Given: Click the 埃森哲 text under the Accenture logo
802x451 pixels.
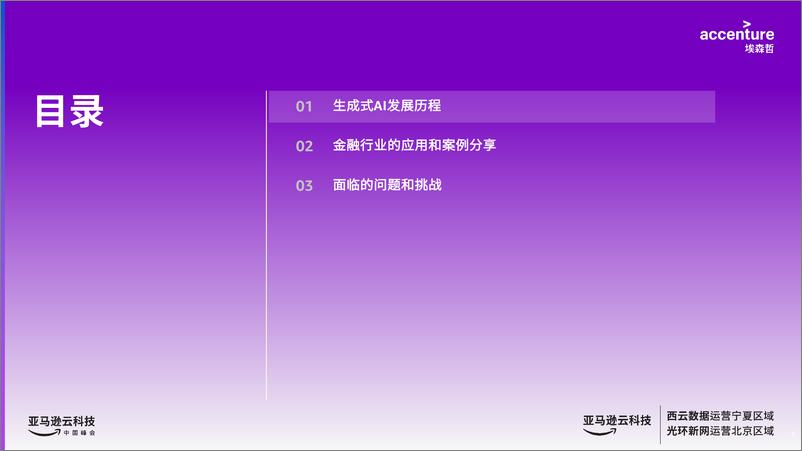Looking at the screenshot, I should pyautogui.click(x=759, y=49).
